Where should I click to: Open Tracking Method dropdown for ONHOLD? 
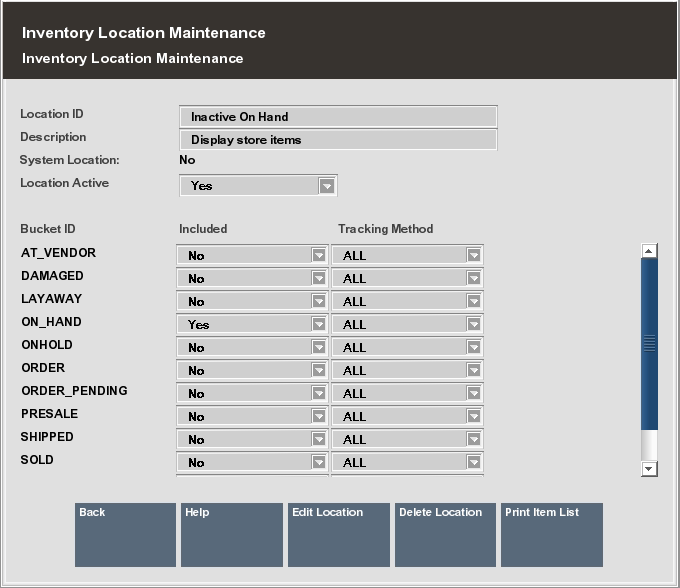coord(407,347)
